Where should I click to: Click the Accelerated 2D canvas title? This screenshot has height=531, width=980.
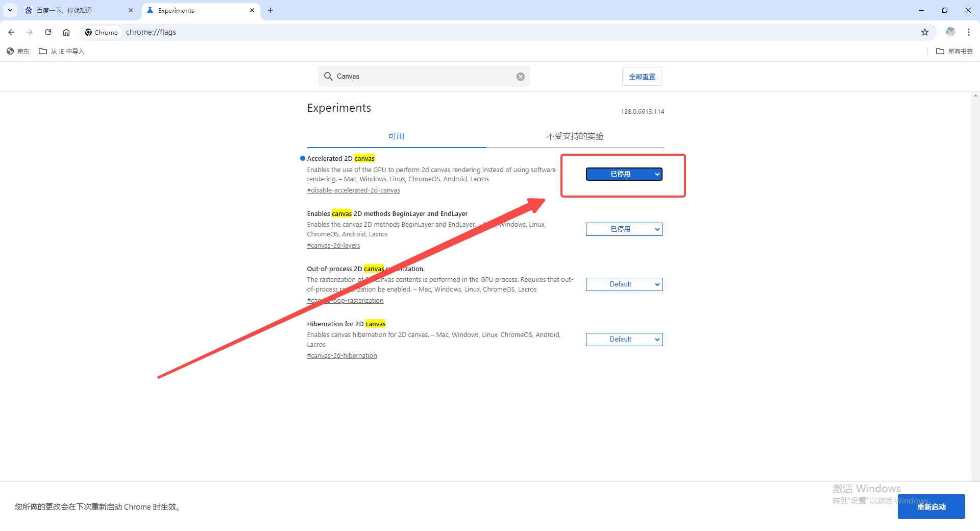pyautogui.click(x=340, y=159)
